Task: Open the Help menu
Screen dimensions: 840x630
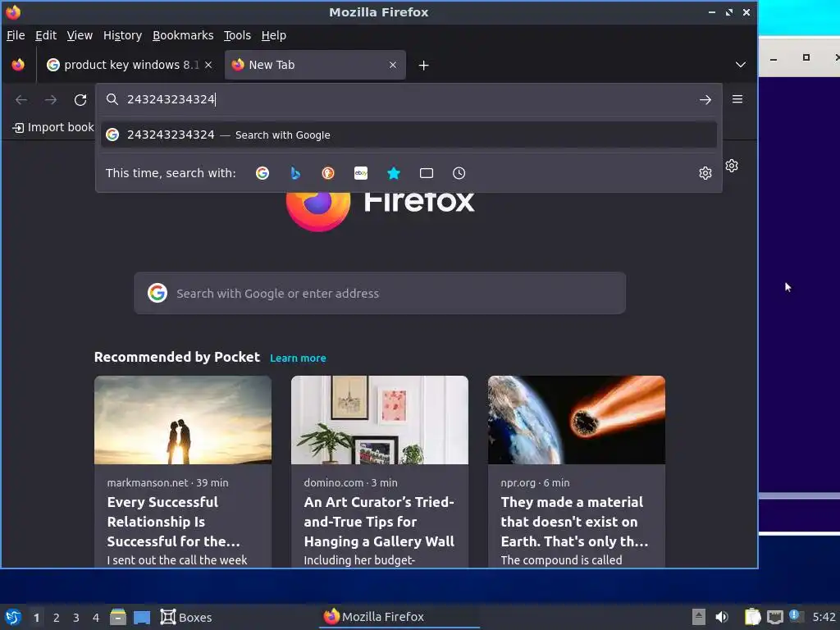Action: pyautogui.click(x=274, y=35)
